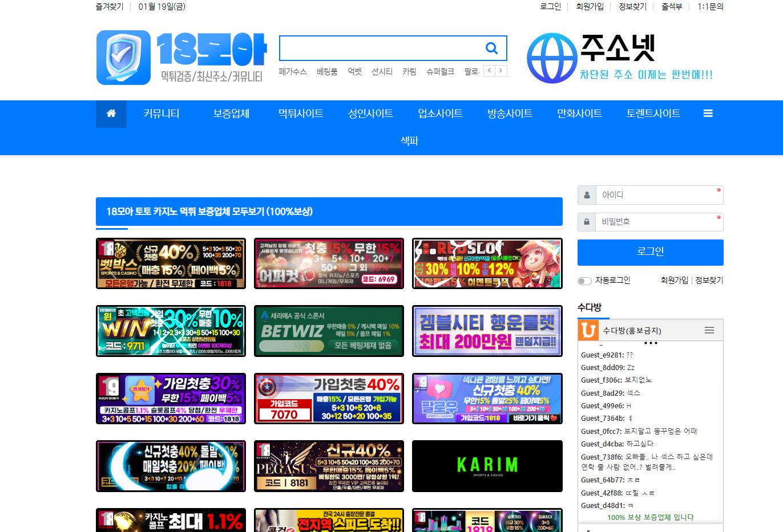Click chat message from Guest_738f6
Viewport: 783px width, 532px height.
pyautogui.click(x=647, y=462)
